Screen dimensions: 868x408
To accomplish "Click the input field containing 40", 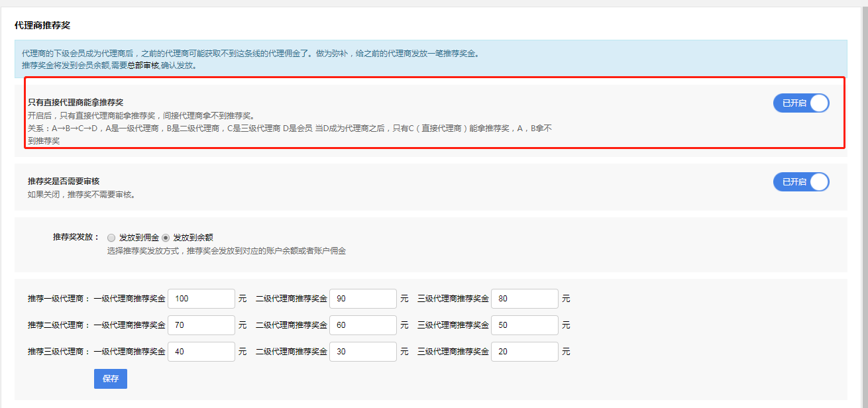I will [x=201, y=352].
